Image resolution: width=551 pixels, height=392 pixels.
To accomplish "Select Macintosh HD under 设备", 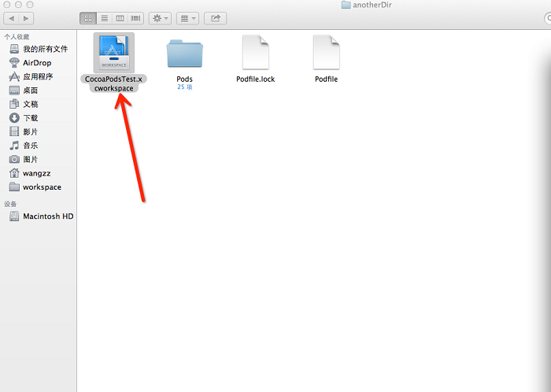I will (x=39, y=216).
